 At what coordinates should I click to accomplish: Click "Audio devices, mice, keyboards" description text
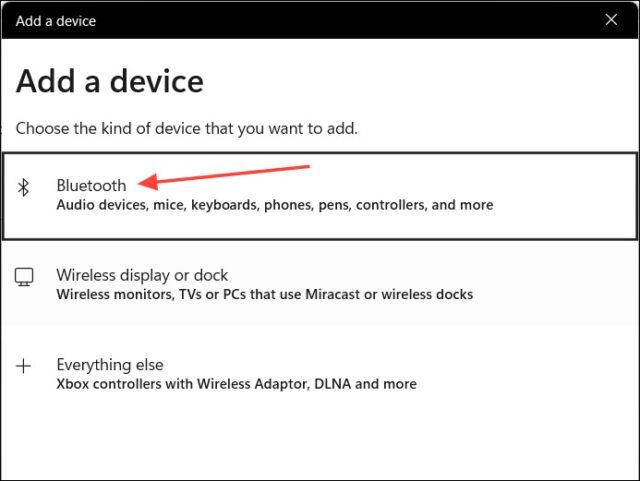click(275, 205)
